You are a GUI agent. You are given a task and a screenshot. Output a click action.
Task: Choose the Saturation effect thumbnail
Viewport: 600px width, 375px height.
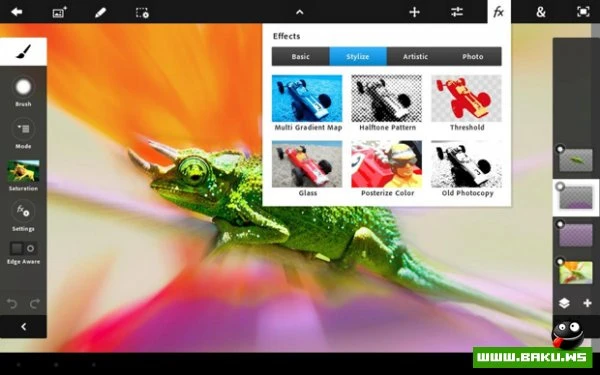click(23, 171)
